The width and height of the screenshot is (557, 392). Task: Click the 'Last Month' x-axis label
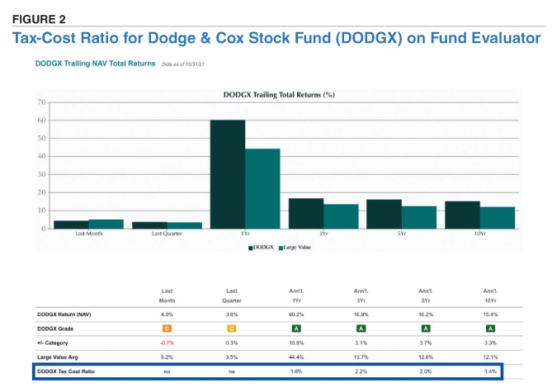point(89,234)
